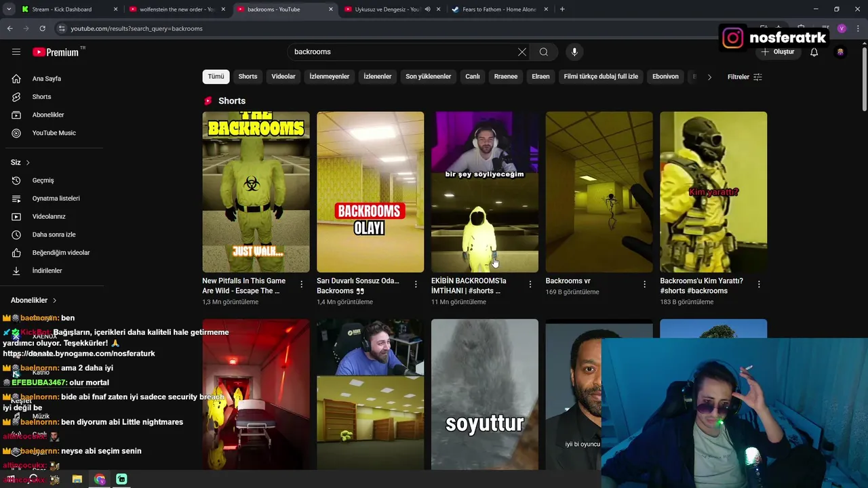This screenshot has height=488, width=868.
Task: Select the Rraenee filter chip
Action: click(506, 77)
